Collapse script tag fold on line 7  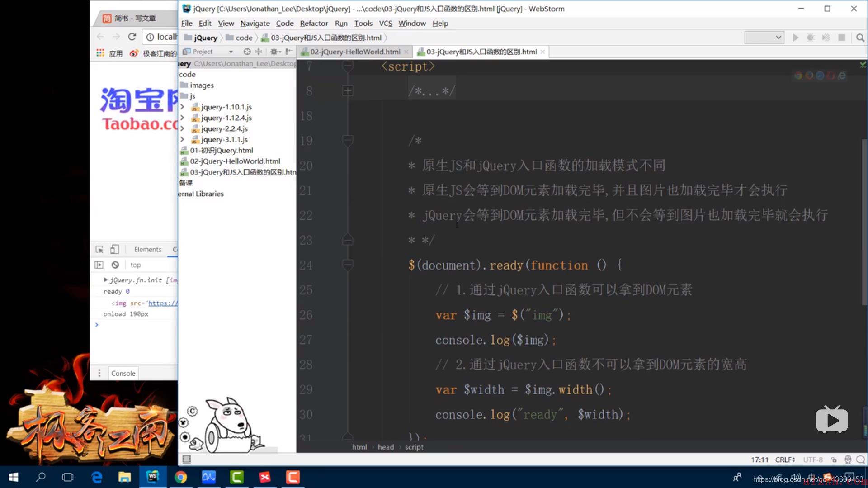[x=348, y=66]
